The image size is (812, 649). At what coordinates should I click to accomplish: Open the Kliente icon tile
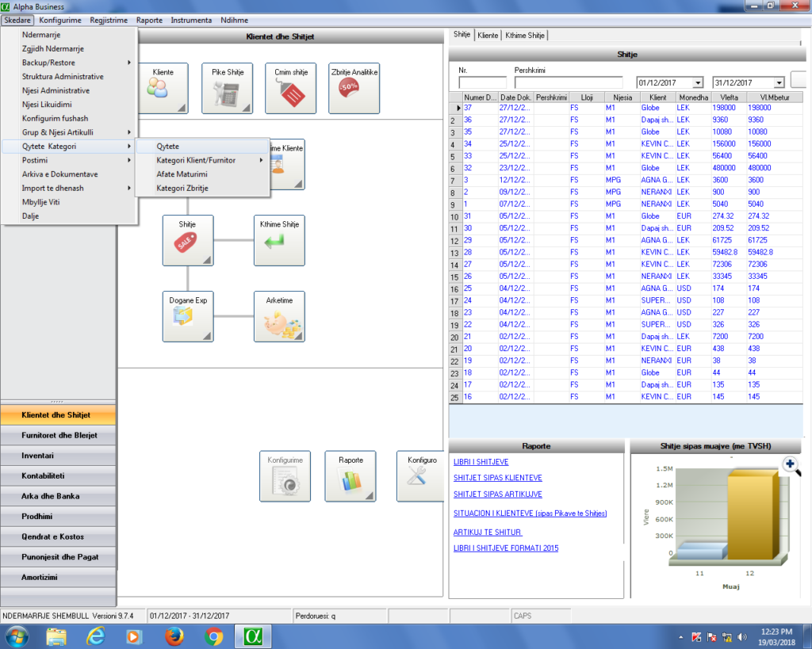(163, 88)
